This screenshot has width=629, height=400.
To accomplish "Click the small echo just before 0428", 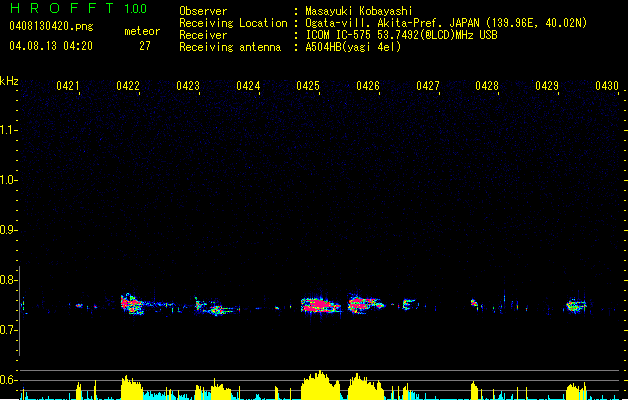I will tap(475, 304).
